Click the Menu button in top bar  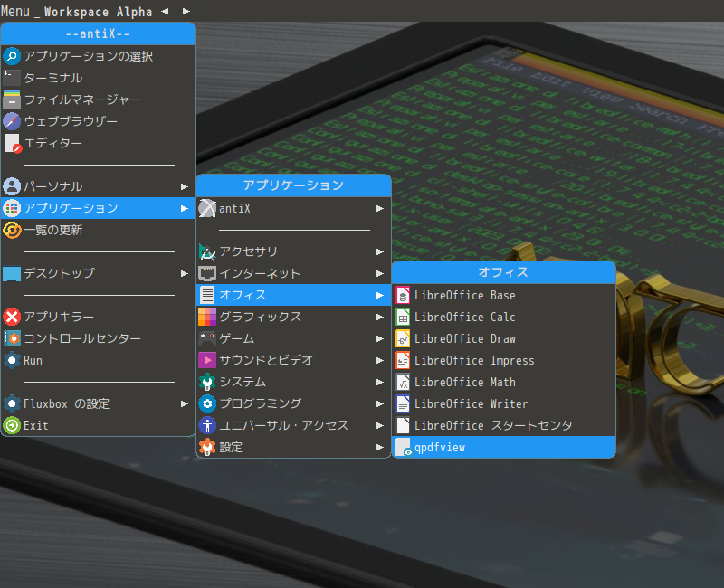[15, 11]
